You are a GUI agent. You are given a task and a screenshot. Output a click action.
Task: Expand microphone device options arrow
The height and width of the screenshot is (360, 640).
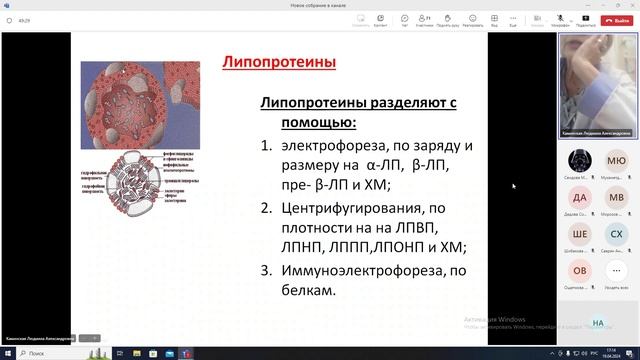[571, 20]
